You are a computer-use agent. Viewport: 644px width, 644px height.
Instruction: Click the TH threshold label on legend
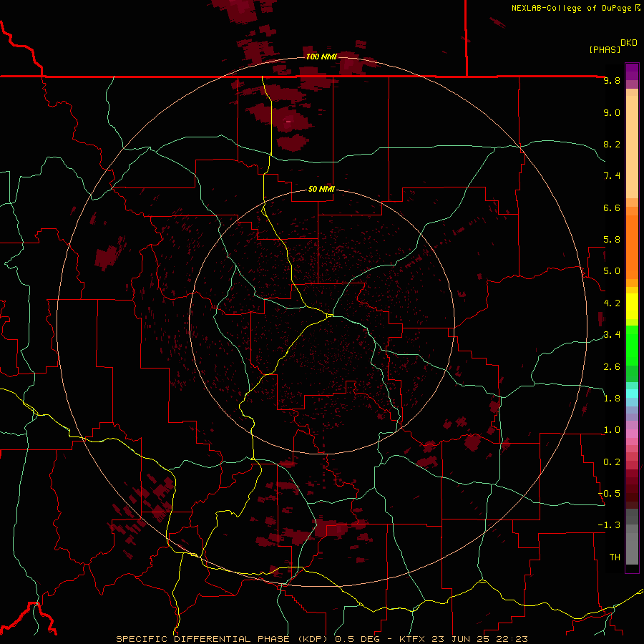coord(615,557)
